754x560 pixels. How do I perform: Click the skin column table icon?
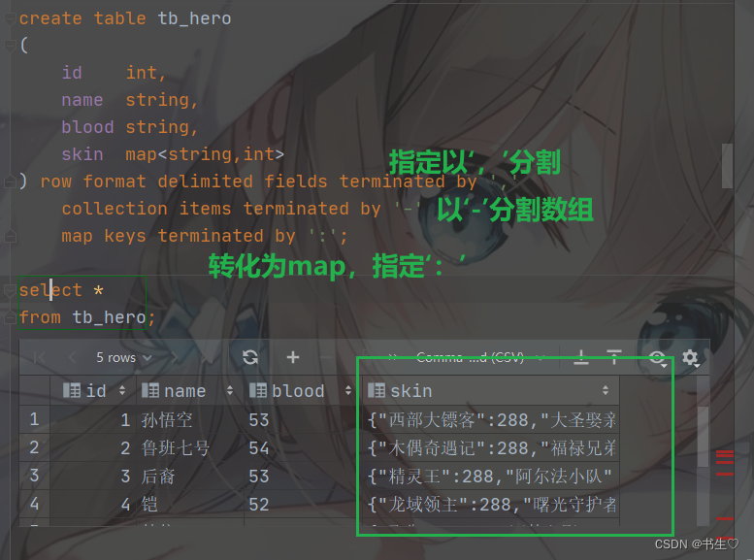tap(377, 391)
